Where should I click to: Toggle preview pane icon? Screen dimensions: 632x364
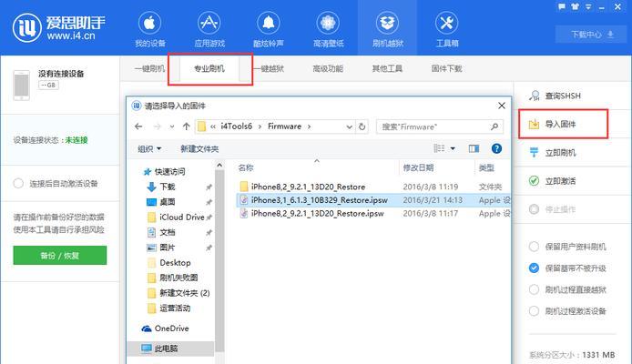tap(474, 149)
